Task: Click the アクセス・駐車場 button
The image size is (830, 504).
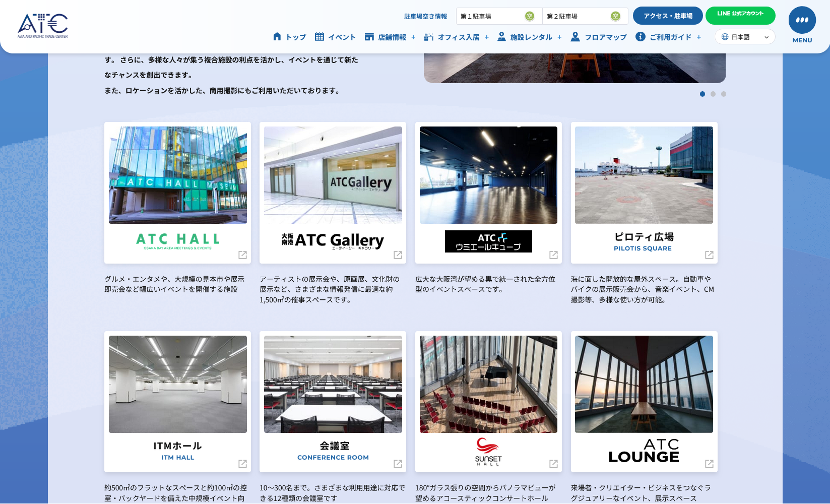Action: [668, 16]
